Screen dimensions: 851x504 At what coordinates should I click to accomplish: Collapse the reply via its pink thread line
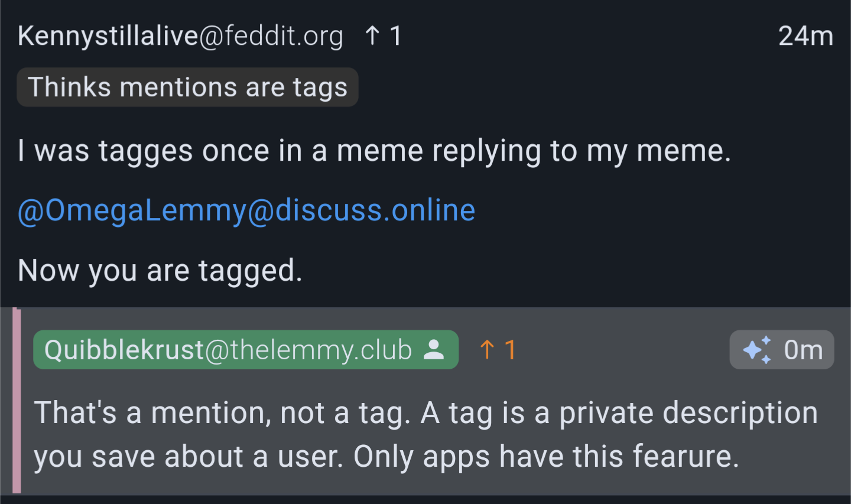coord(17,401)
